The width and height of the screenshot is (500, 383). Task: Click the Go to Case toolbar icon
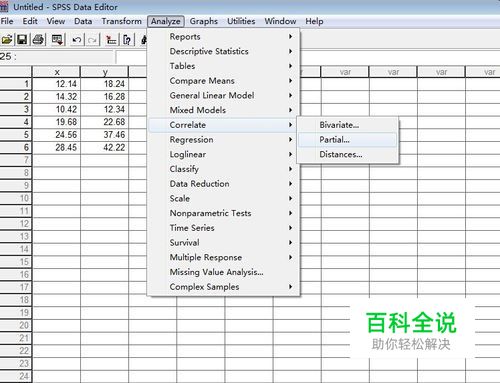111,40
